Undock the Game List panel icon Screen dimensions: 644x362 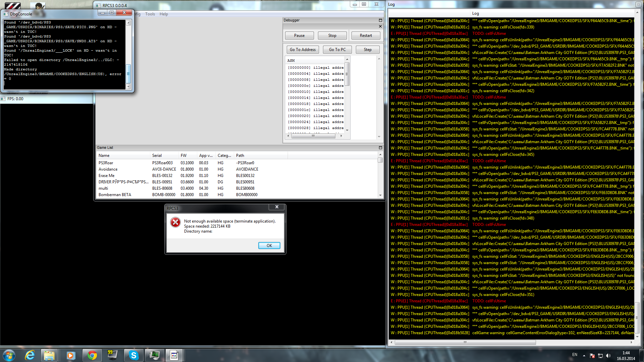pyautogui.click(x=380, y=148)
